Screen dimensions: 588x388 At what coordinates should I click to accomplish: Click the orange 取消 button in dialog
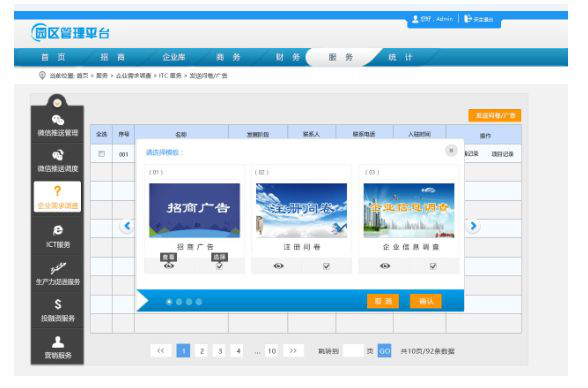click(383, 301)
